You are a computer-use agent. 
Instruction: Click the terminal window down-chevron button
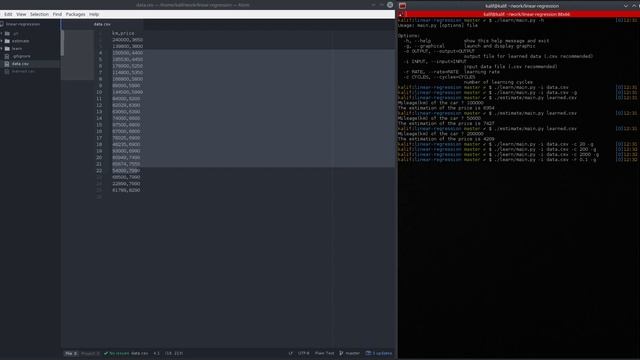tap(626, 6)
